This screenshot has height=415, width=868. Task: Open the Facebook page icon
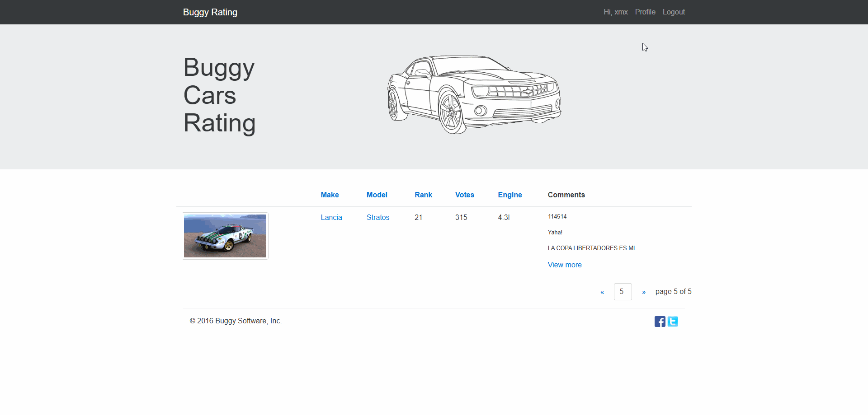pos(660,322)
